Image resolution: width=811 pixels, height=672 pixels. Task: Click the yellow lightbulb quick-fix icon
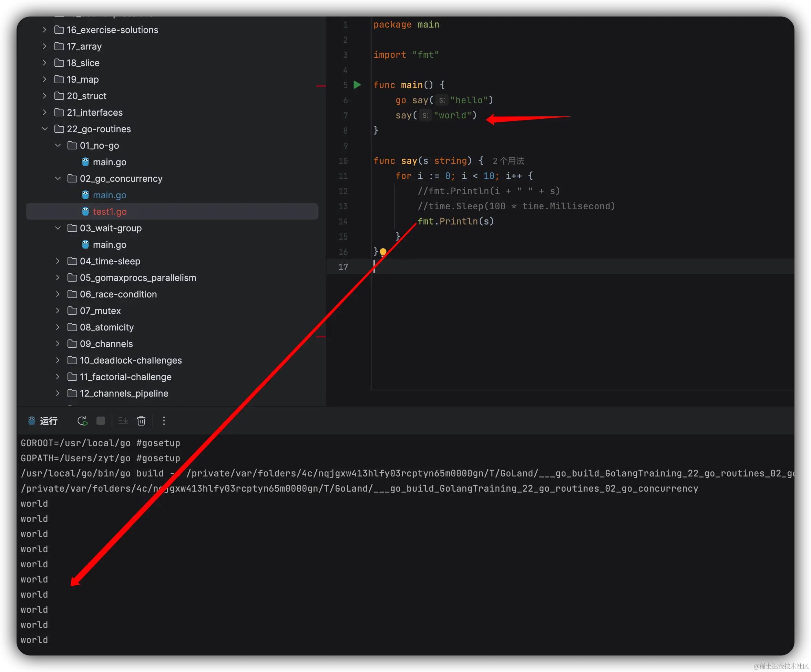383,252
